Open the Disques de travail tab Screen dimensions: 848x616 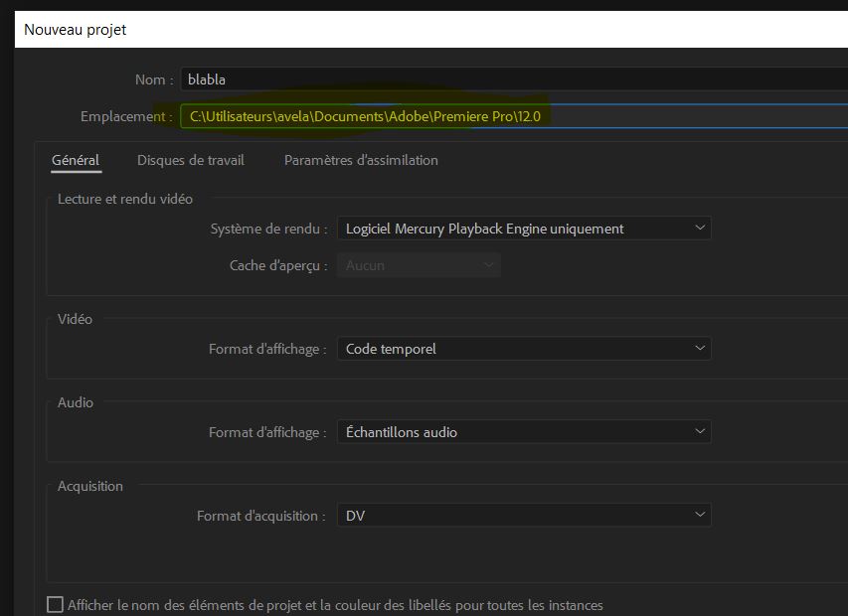click(190, 161)
